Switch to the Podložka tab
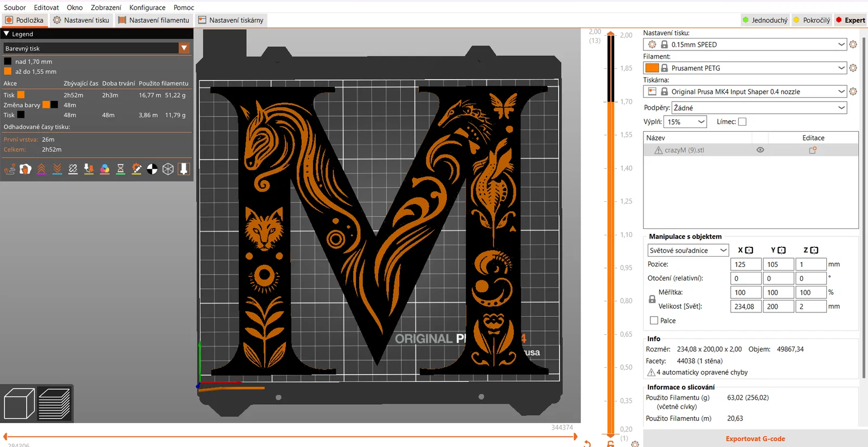 pos(24,20)
